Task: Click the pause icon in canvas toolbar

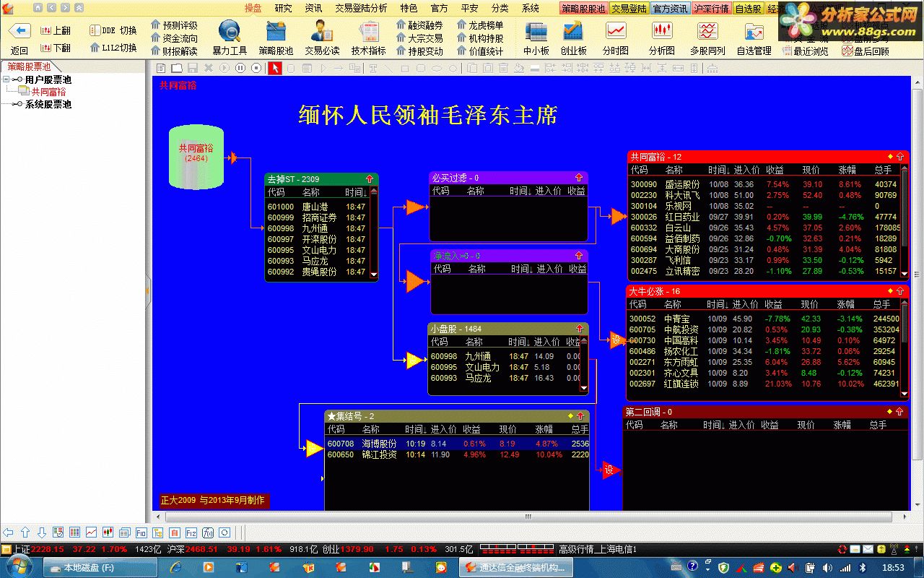Action: pos(241,68)
